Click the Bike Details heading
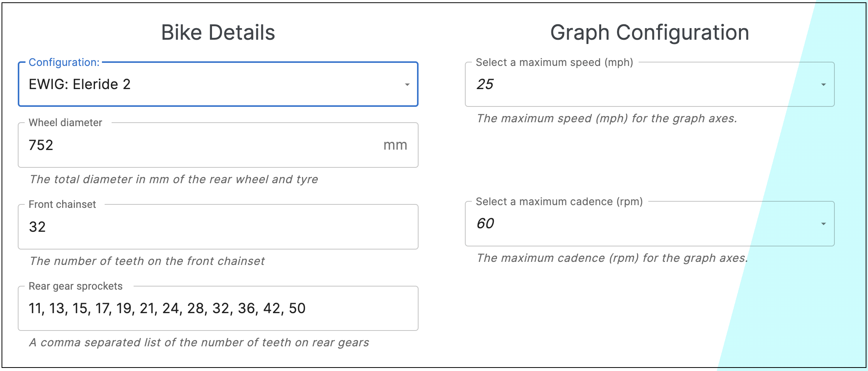 pos(218,33)
